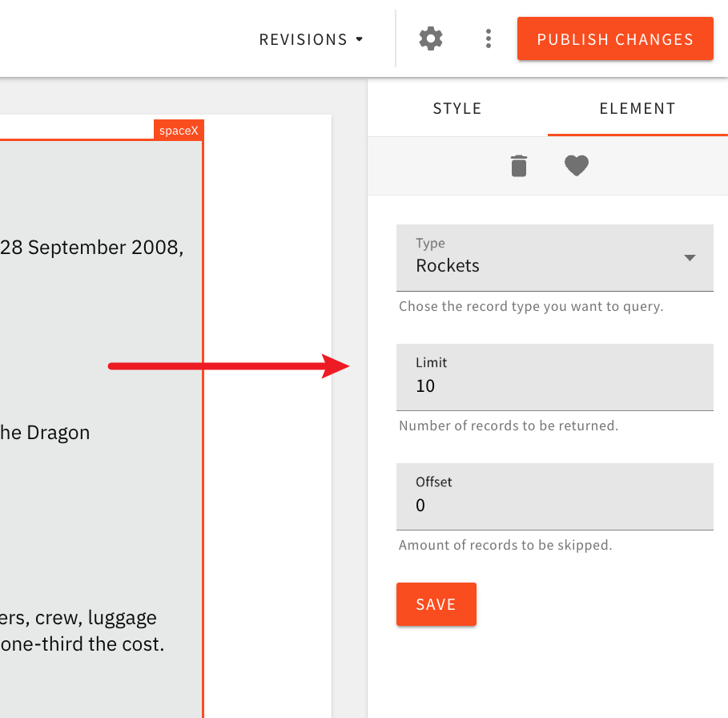The width and height of the screenshot is (728, 718).
Task: Select the Element tab
Action: [637, 108]
